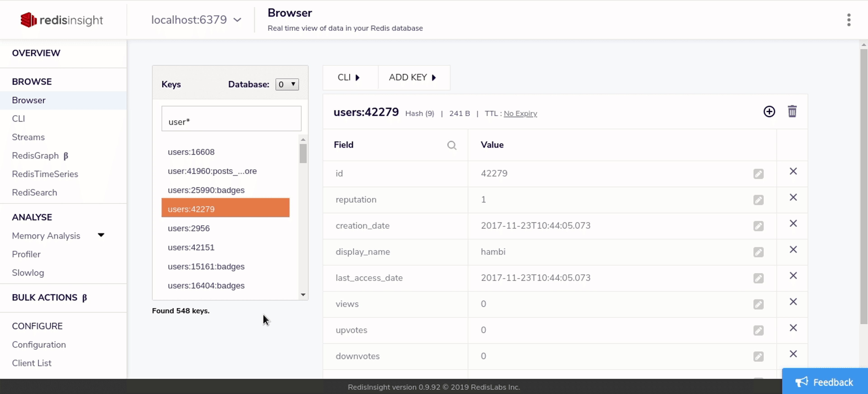Edit the display_name value pencil icon

click(758, 252)
